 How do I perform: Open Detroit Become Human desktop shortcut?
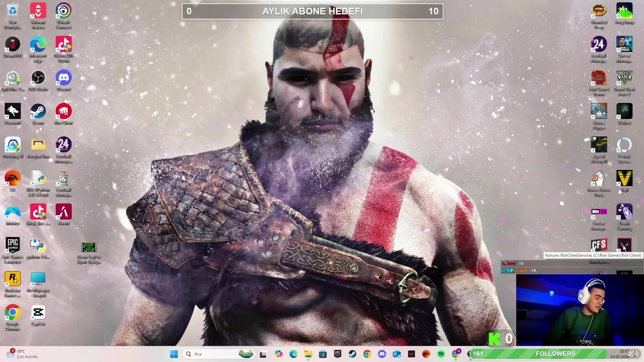click(624, 150)
